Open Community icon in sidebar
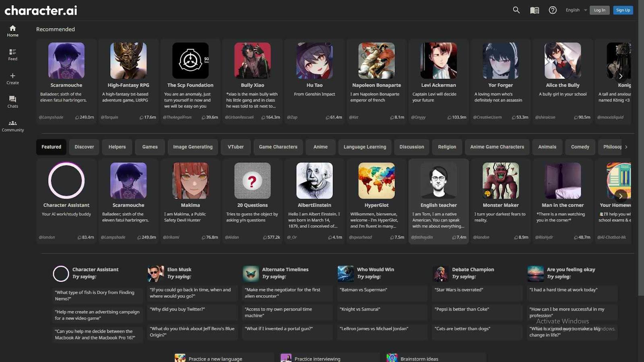Screen dimensions: 644x362 click(12, 125)
